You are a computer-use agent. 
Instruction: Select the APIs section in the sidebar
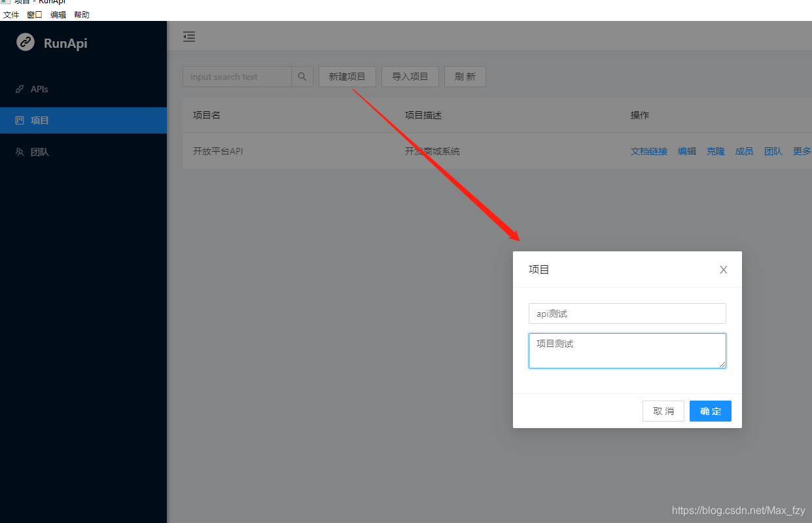click(x=39, y=88)
